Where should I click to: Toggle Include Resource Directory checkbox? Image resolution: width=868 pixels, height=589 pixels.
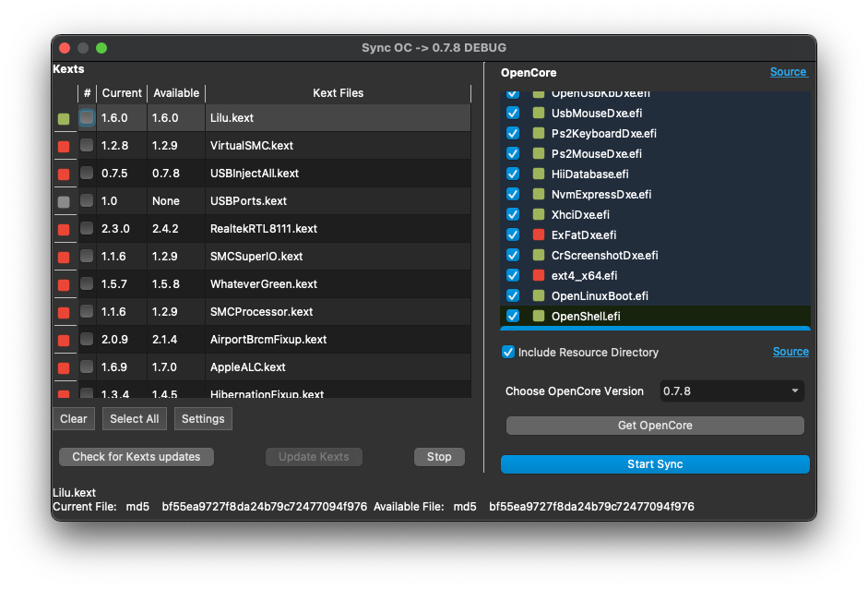point(507,353)
